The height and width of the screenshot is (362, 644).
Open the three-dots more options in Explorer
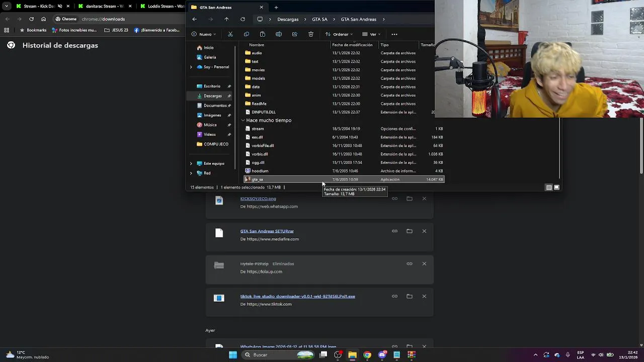pos(394,34)
